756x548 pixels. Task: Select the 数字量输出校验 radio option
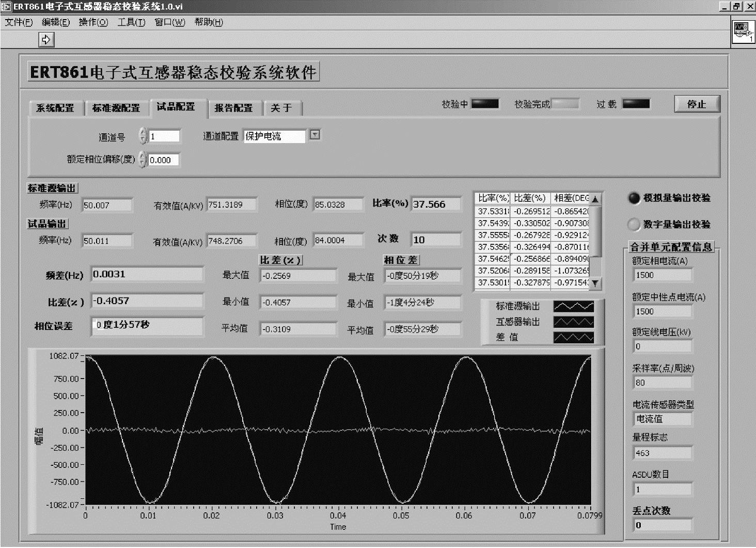634,225
